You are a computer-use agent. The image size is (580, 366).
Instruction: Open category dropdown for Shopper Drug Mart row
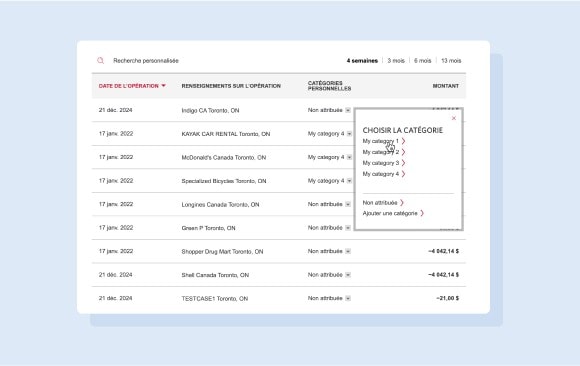[x=348, y=251]
